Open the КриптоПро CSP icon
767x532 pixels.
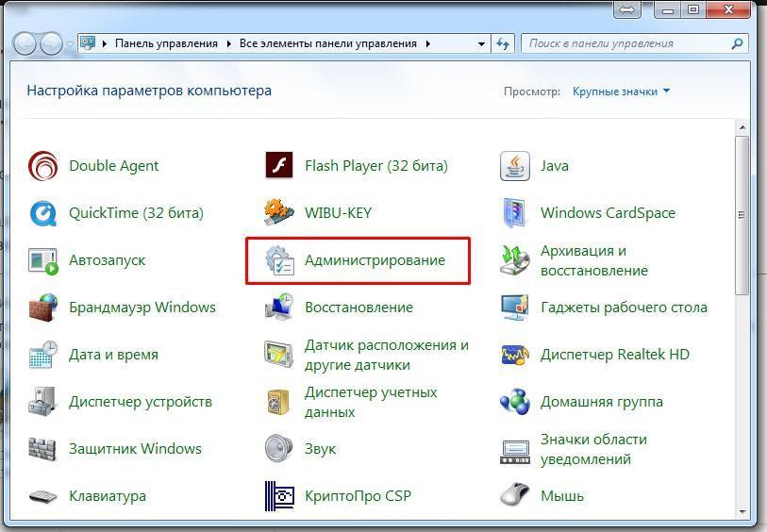(279, 496)
